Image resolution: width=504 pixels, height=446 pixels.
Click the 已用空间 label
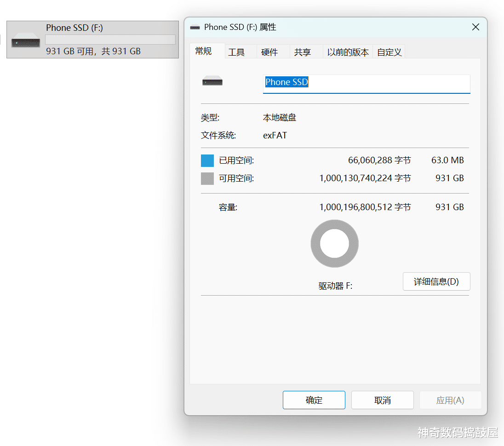(x=236, y=160)
